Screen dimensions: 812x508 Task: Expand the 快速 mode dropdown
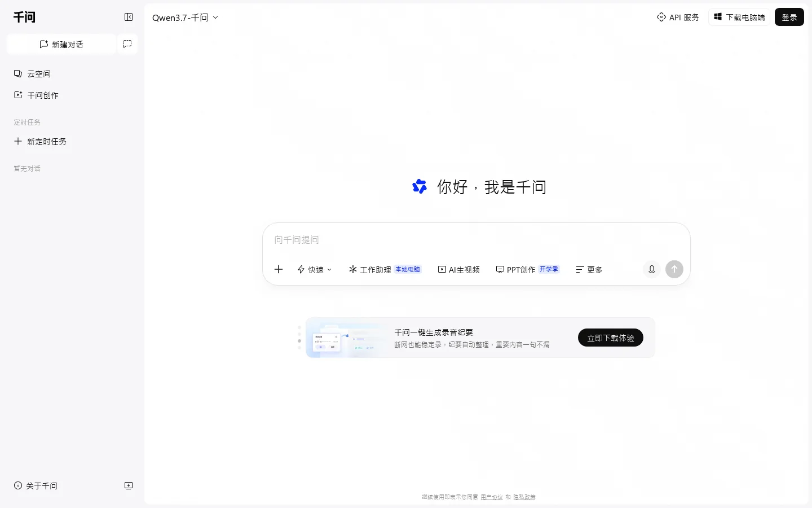click(315, 270)
